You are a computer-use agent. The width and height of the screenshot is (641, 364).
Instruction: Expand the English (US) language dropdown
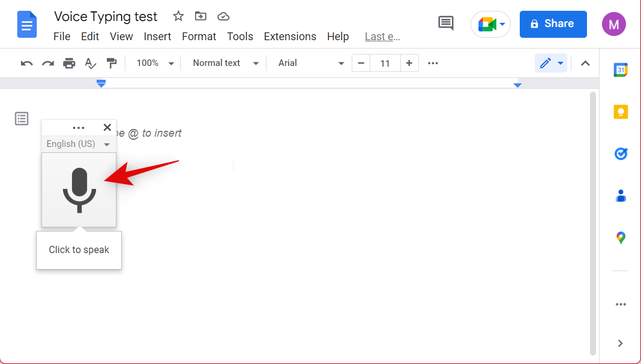click(x=78, y=144)
